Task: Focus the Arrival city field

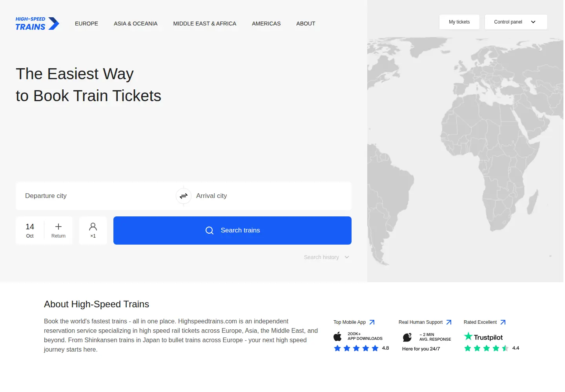Action: point(272,196)
